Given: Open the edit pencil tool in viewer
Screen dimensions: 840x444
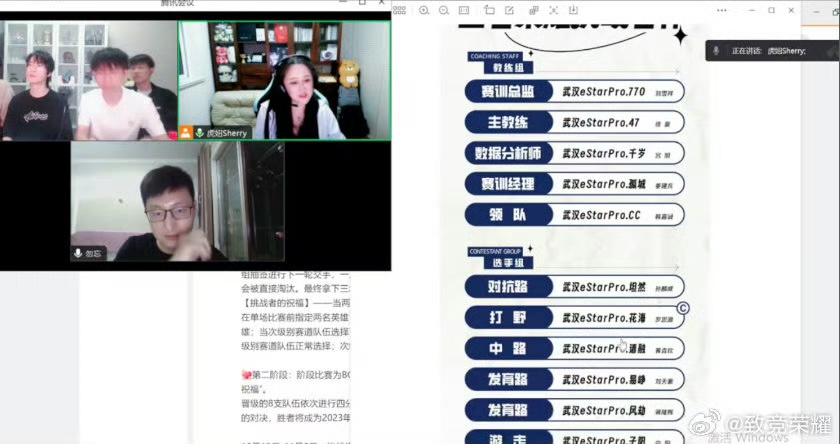Looking at the screenshot, I should 509,10.
